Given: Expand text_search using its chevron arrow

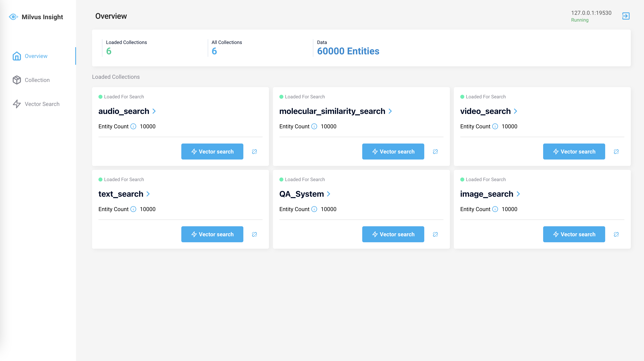Looking at the screenshot, I should pos(148,194).
